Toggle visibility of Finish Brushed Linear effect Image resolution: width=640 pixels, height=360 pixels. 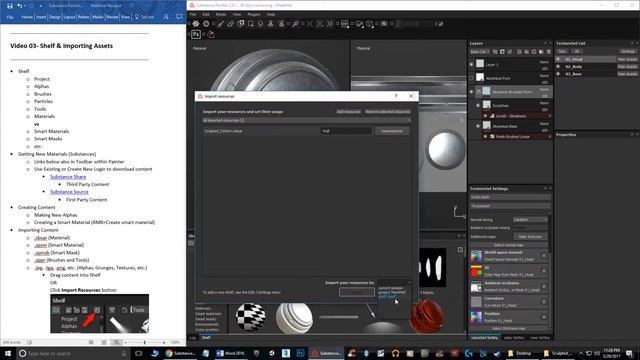[485, 136]
